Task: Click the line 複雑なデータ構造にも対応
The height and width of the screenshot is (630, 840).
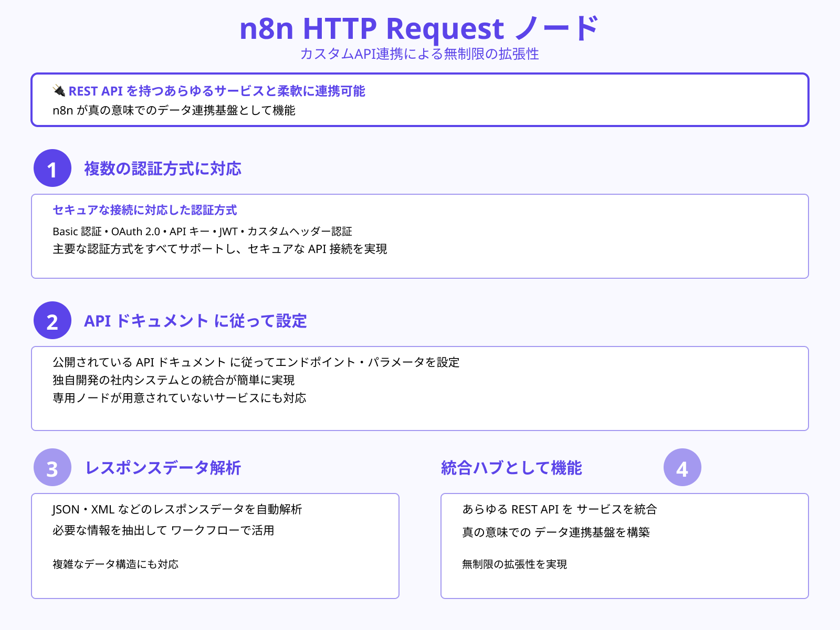Action: 115,565
